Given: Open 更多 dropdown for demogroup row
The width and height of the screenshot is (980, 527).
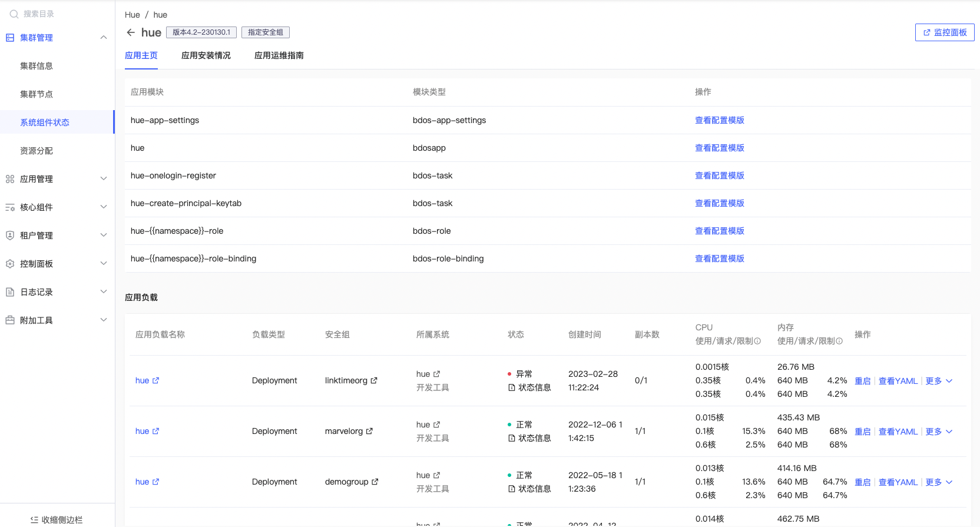Looking at the screenshot, I should pyautogui.click(x=939, y=482).
